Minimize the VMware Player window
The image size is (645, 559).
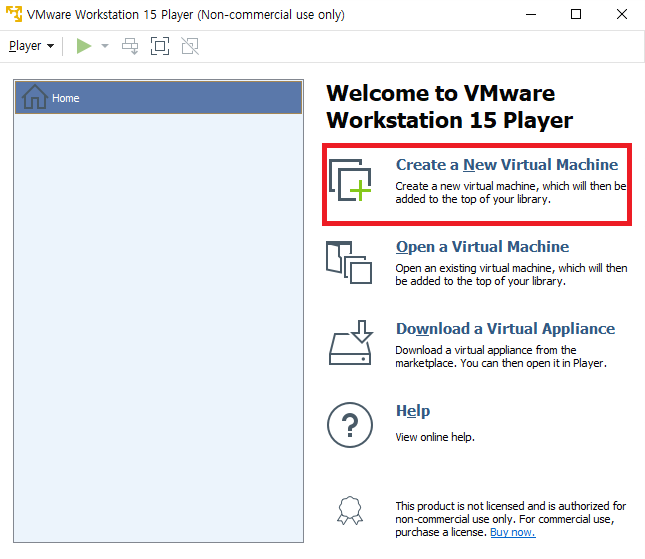[x=531, y=14]
